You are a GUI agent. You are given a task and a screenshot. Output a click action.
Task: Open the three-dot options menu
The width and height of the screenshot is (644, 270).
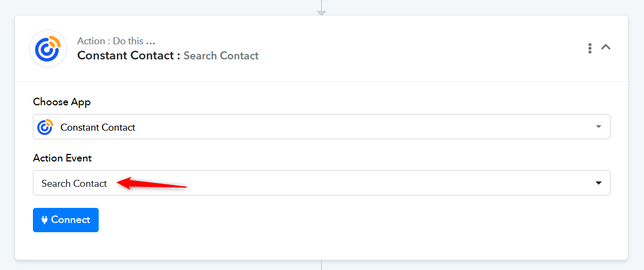[590, 48]
